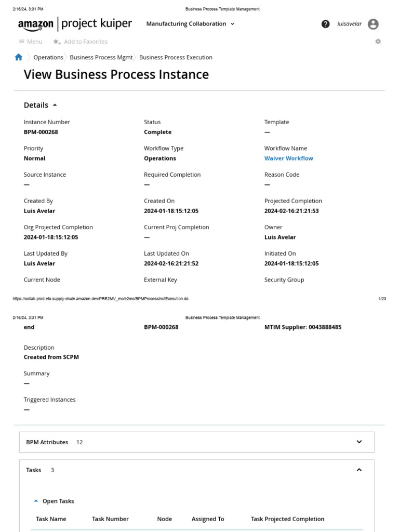Viewport: 399px width, 532px height.
Task: Open the user profile avatar icon
Action: 373,24
